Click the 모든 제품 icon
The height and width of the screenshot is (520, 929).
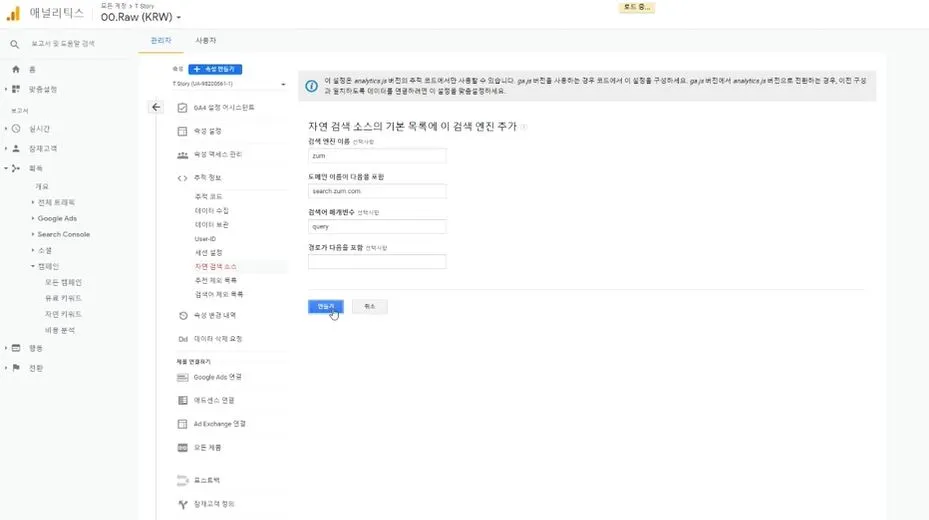182,448
